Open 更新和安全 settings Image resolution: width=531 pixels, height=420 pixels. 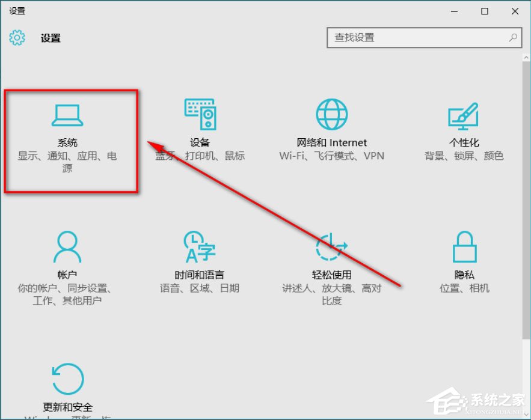point(67,391)
